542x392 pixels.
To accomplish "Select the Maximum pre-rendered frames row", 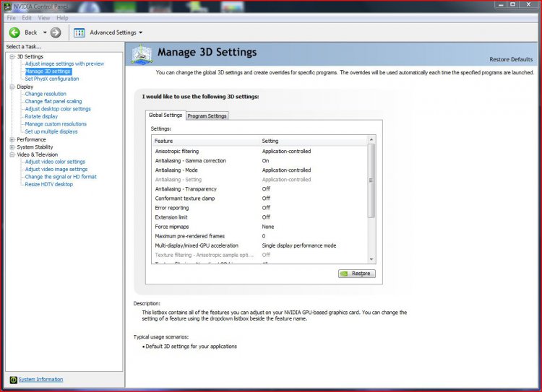I will pyautogui.click(x=260, y=236).
